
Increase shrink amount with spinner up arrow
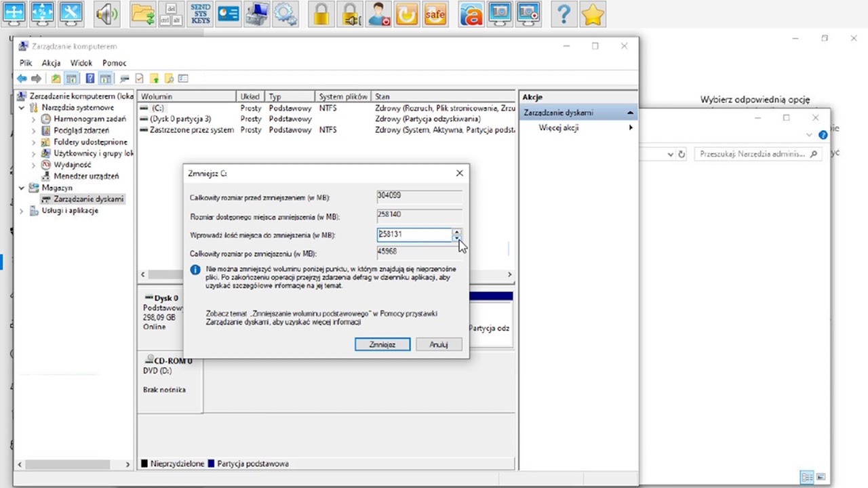click(x=457, y=232)
